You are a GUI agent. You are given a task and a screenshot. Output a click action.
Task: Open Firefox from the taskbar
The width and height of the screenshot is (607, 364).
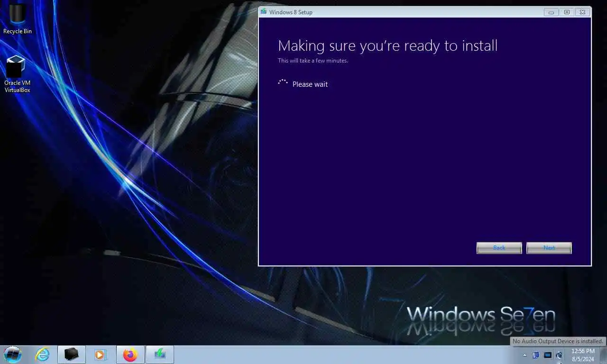(x=130, y=355)
